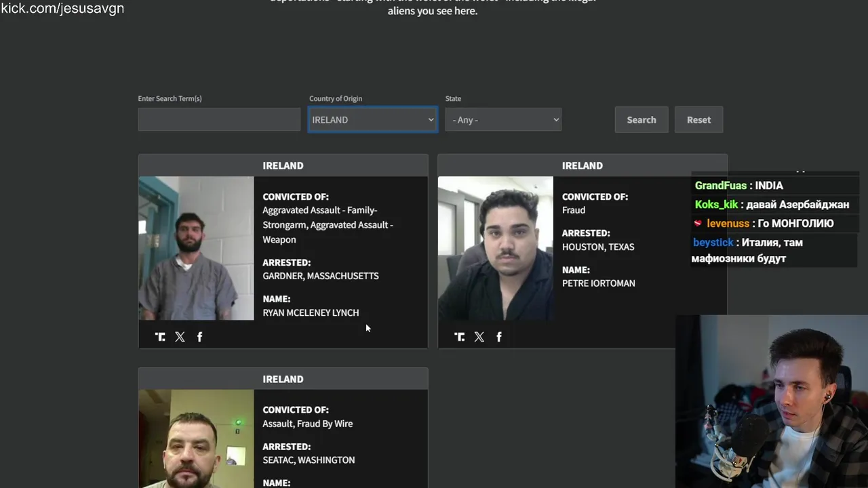The width and height of the screenshot is (868, 488).
Task: Select the text Assault, Fraud By Wire
Action: pos(308,424)
